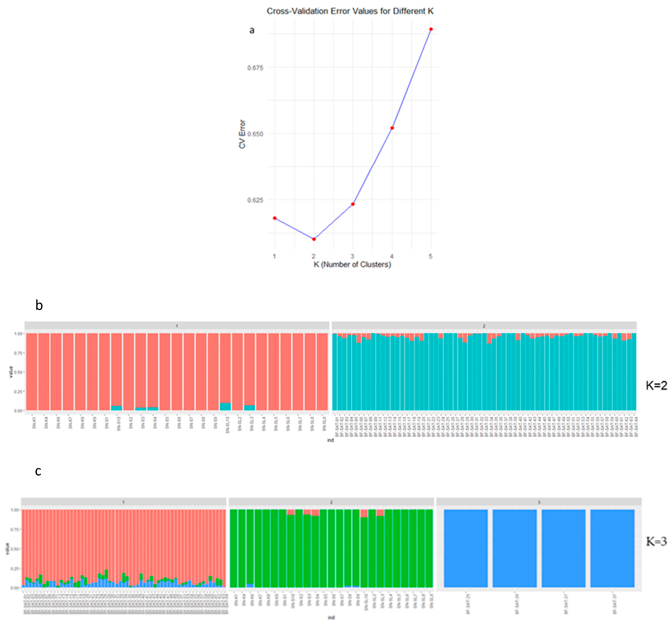
Task: Click the chart title about Cross-Validation Error
Action: [x=350, y=11]
